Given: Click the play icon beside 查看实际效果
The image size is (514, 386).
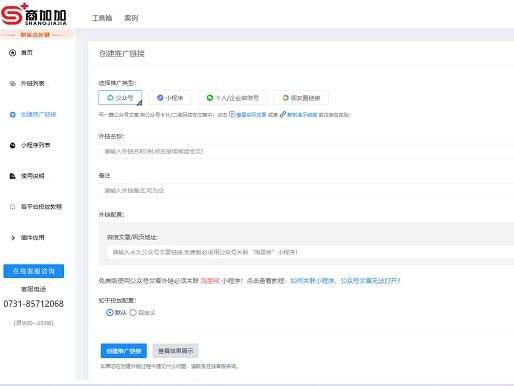Looking at the screenshot, I should pyautogui.click(x=232, y=115).
